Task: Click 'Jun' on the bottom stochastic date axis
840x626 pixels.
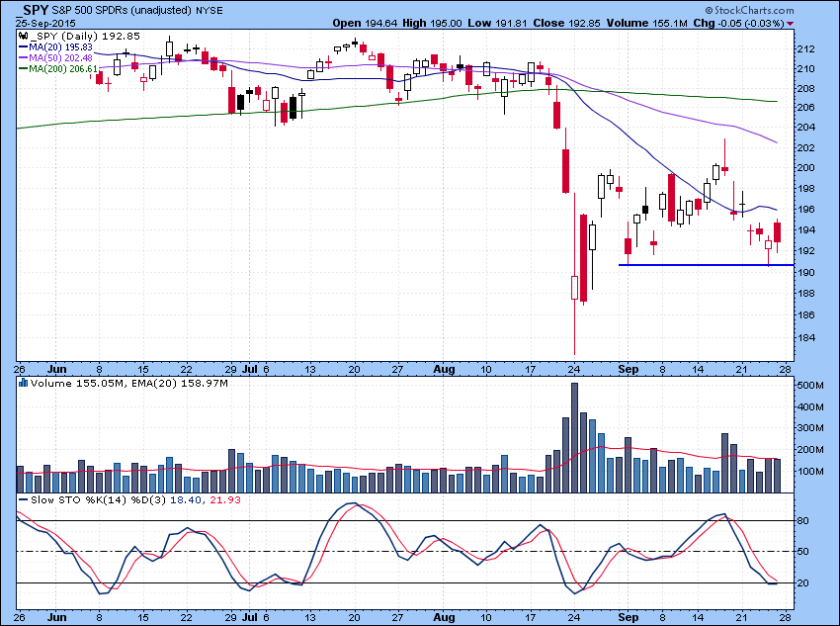Action: coord(56,617)
